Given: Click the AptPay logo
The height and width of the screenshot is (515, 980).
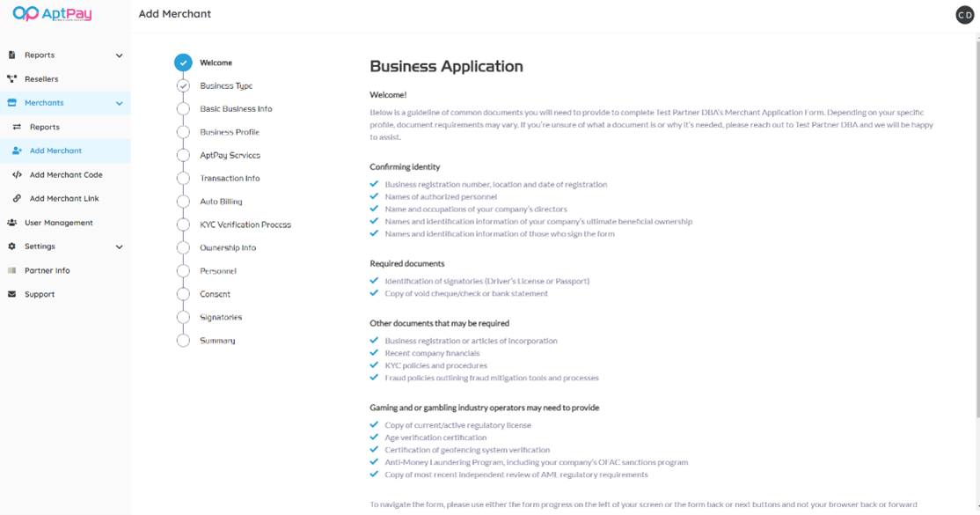Looking at the screenshot, I should [x=52, y=14].
